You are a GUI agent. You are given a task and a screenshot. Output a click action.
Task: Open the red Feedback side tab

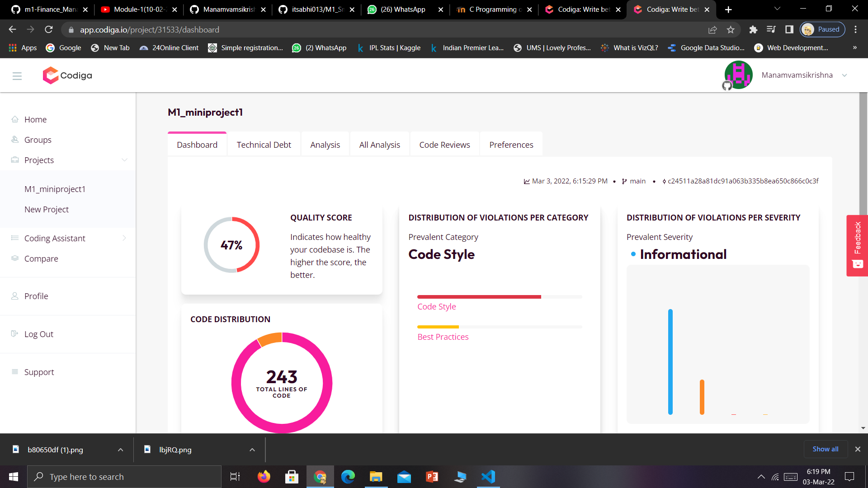pyautogui.click(x=857, y=245)
